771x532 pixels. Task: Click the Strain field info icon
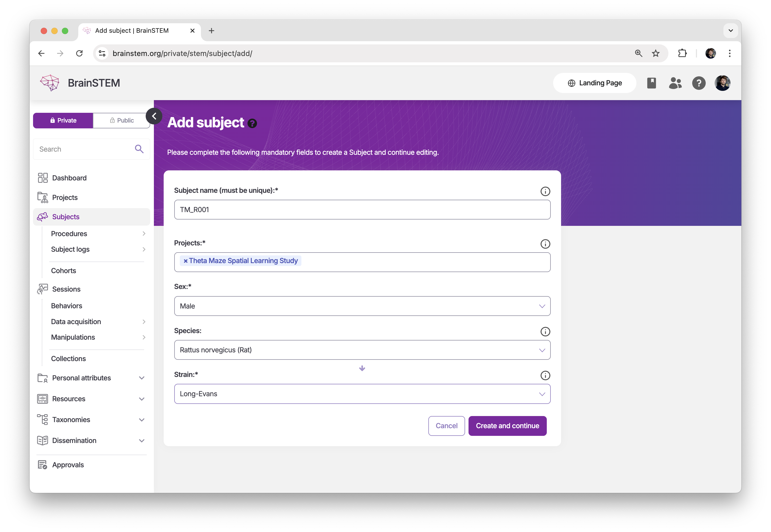tap(545, 375)
